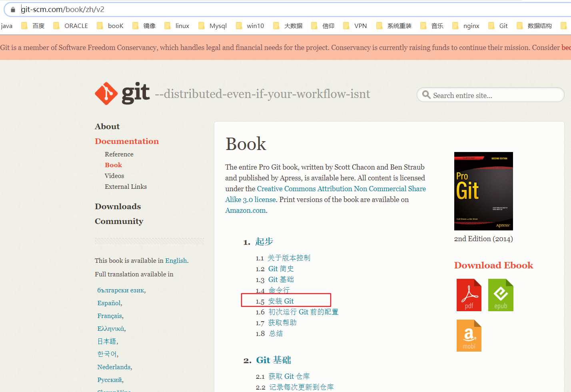Select Русский translation
Image resolution: width=571 pixels, height=392 pixels.
point(110,380)
